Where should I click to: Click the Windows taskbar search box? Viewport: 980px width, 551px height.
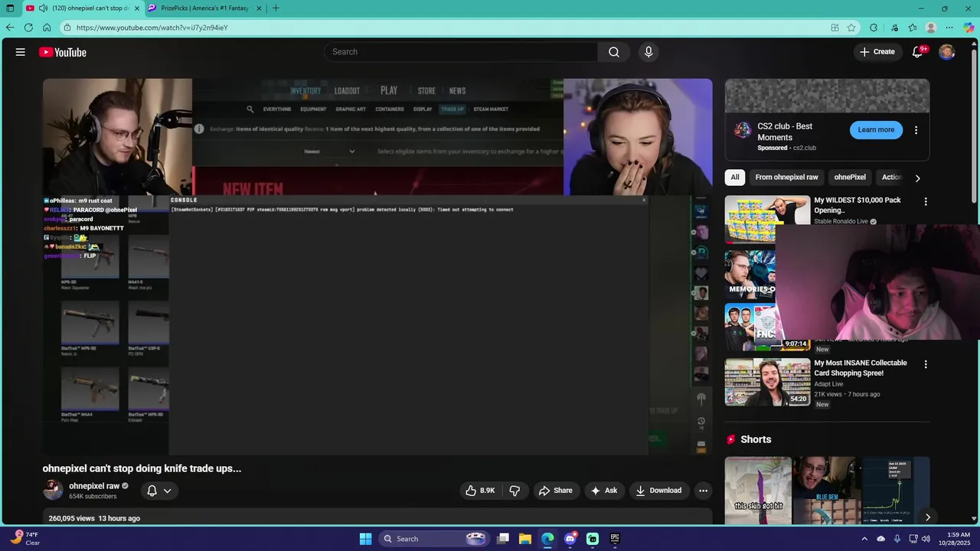click(x=434, y=539)
